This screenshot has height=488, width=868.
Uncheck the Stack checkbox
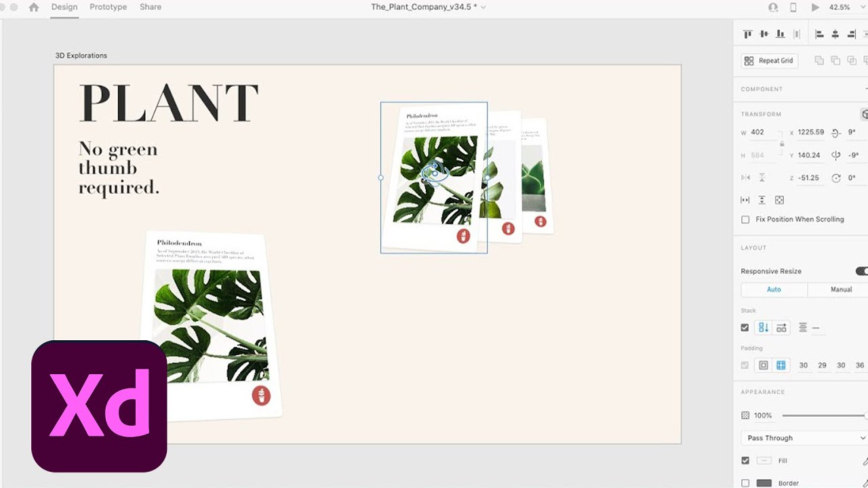(x=745, y=327)
